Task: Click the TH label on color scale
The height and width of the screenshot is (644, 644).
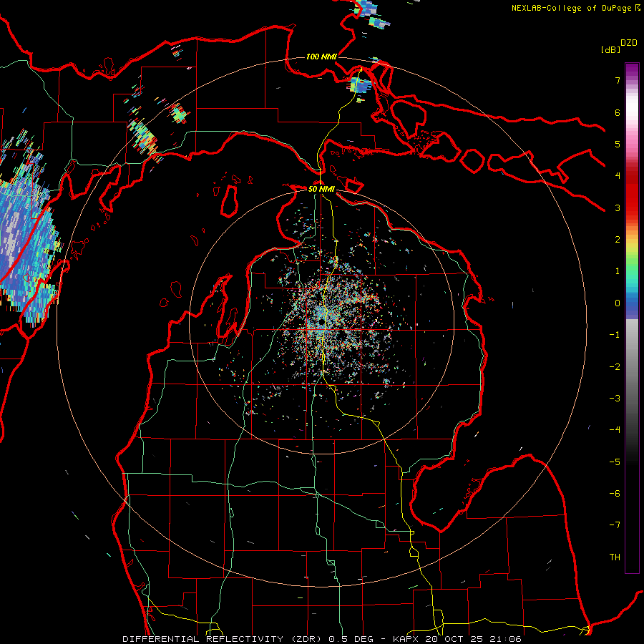Action: (x=615, y=557)
